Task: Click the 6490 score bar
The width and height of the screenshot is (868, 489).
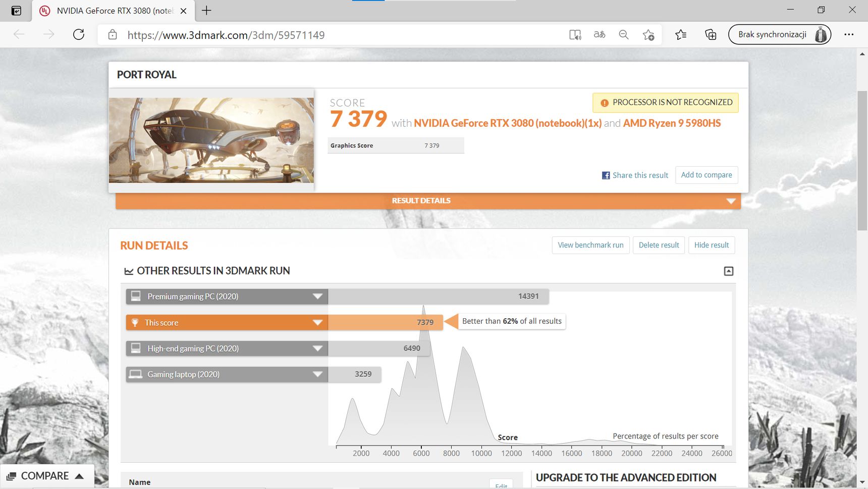Action: point(379,349)
